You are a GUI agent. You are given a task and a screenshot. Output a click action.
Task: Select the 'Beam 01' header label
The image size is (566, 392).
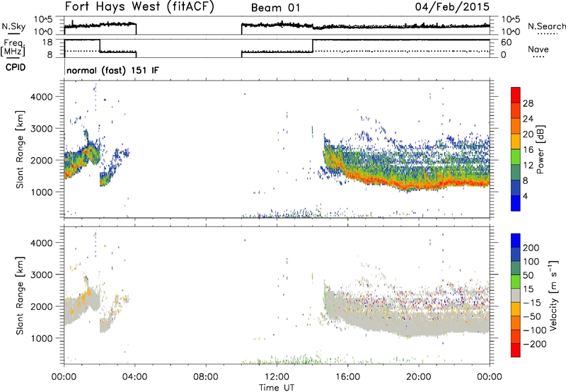point(275,8)
